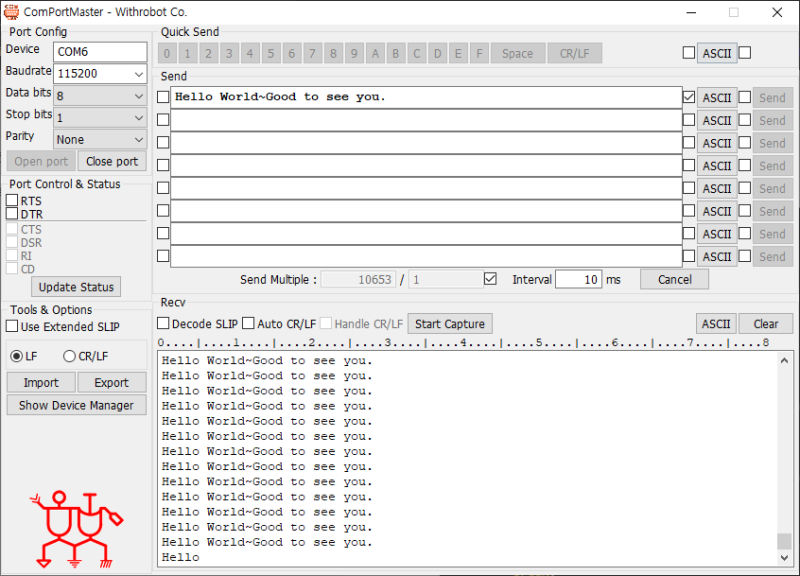
Task: Click the Recv scrollbar up arrow
Action: coord(784,361)
